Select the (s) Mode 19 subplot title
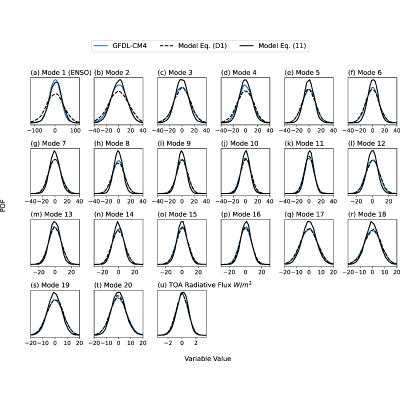Viewport: 400px width, 400px height. (x=50, y=285)
